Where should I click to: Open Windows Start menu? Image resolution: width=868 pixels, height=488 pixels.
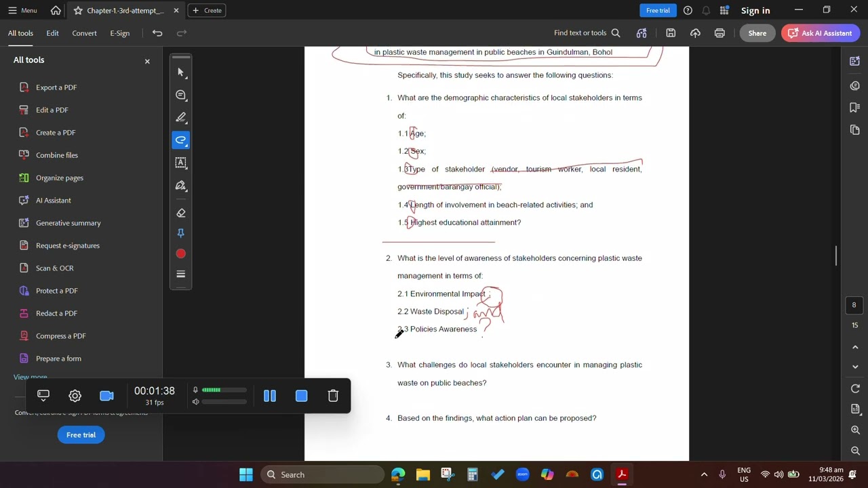coord(246,474)
